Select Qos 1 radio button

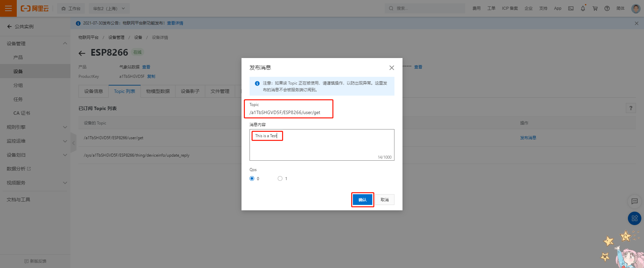tap(280, 178)
